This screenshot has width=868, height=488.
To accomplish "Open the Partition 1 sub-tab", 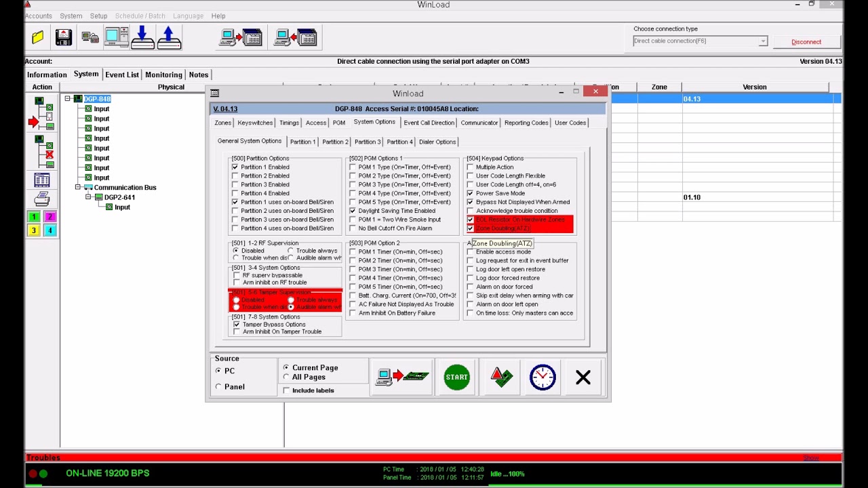I will (x=302, y=142).
